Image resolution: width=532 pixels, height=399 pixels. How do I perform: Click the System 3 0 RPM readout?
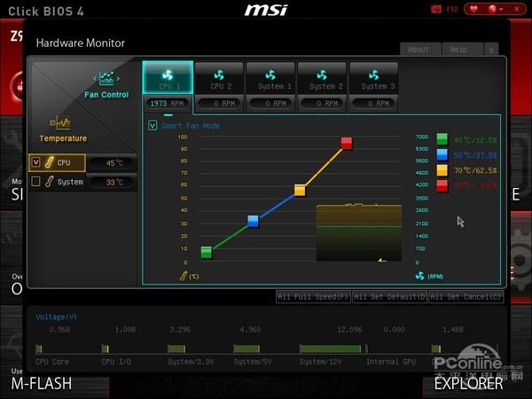(374, 104)
